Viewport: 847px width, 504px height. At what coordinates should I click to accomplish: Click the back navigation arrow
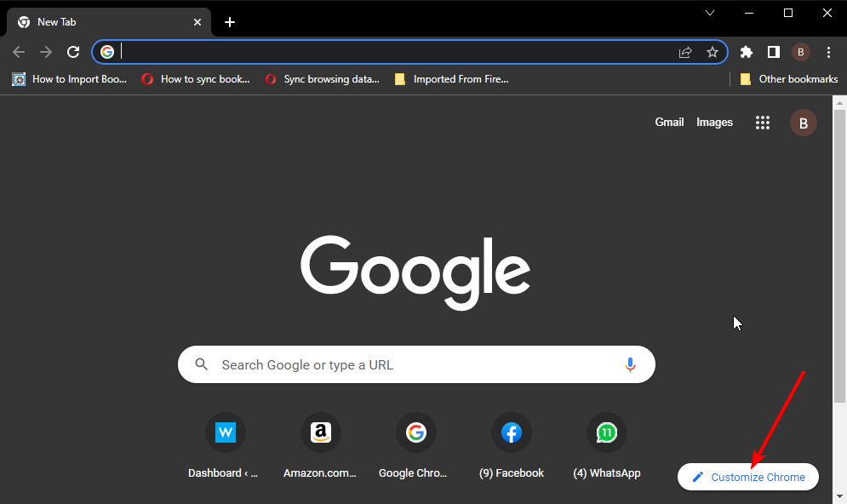[x=19, y=52]
